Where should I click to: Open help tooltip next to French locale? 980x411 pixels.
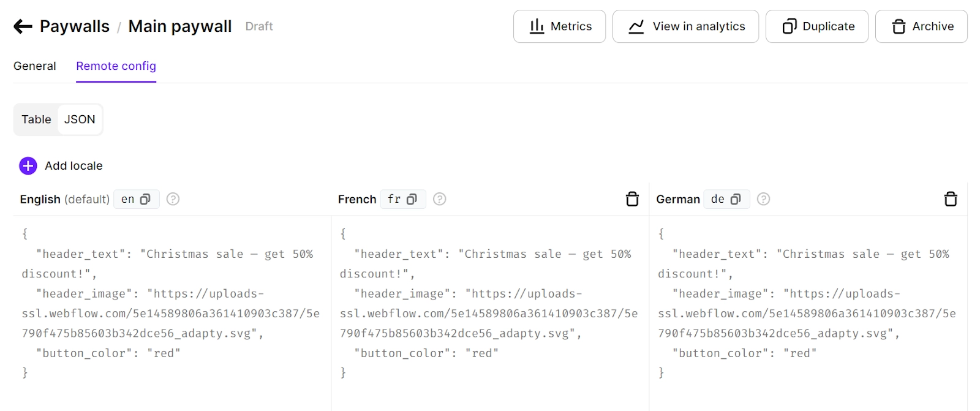[x=440, y=199]
